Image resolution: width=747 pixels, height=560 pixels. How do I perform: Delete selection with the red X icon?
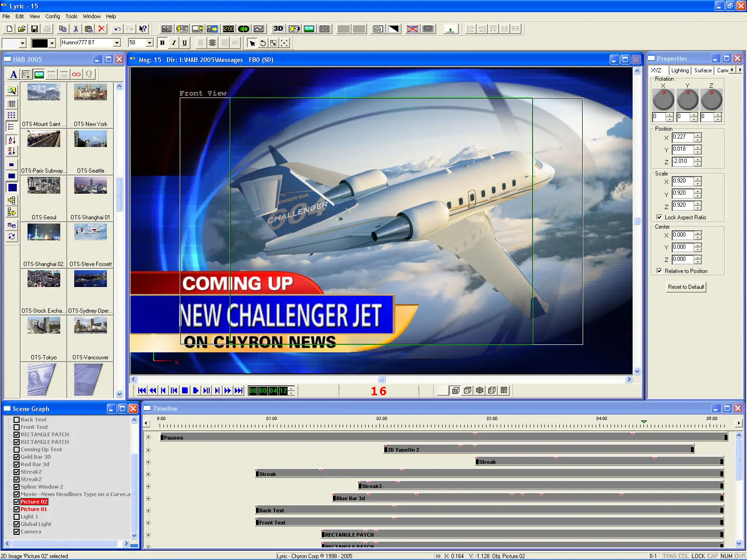101,29
